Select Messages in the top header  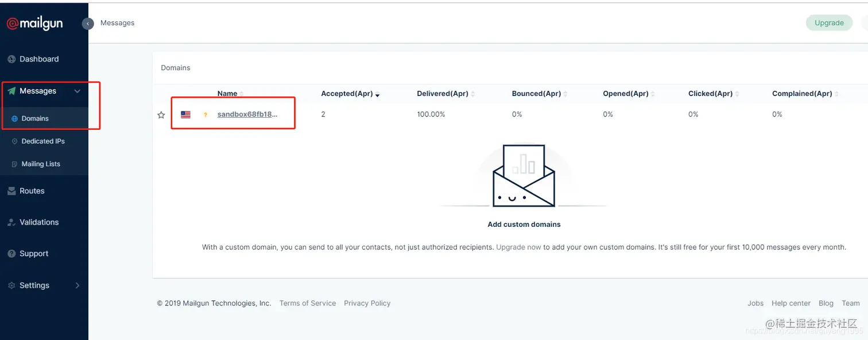117,22
